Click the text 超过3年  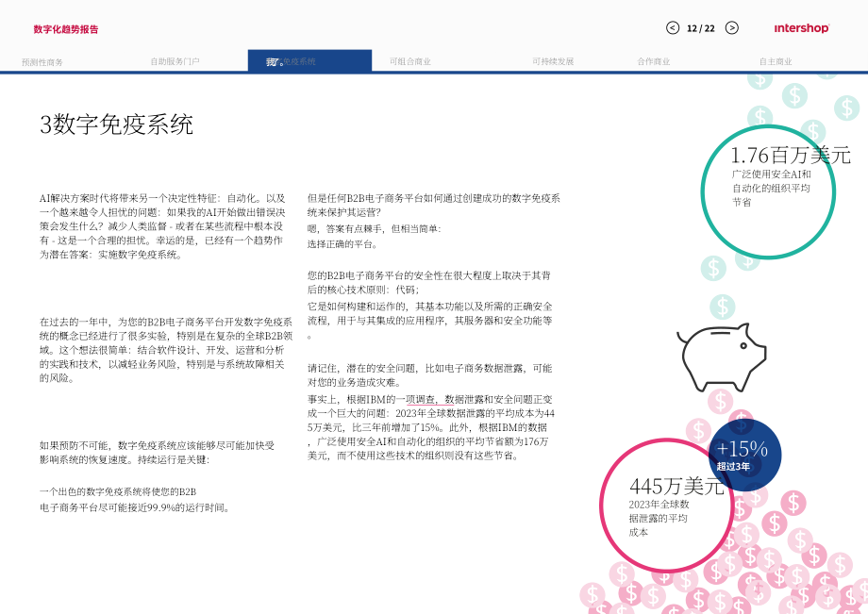pos(733,466)
